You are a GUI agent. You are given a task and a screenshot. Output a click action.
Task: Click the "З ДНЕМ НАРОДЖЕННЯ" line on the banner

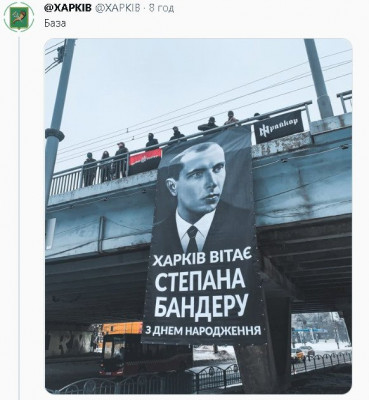203,330
